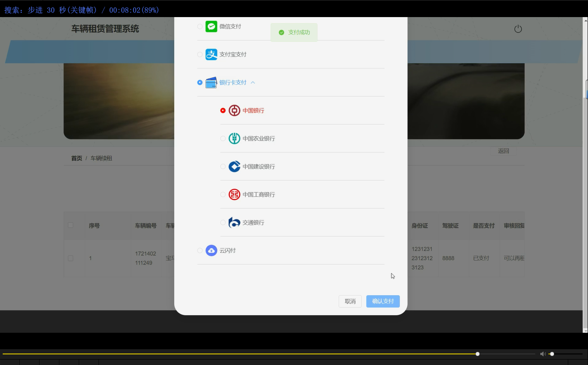Select the 支付宝支付 radio button
This screenshot has width=588, height=365.
click(200, 54)
